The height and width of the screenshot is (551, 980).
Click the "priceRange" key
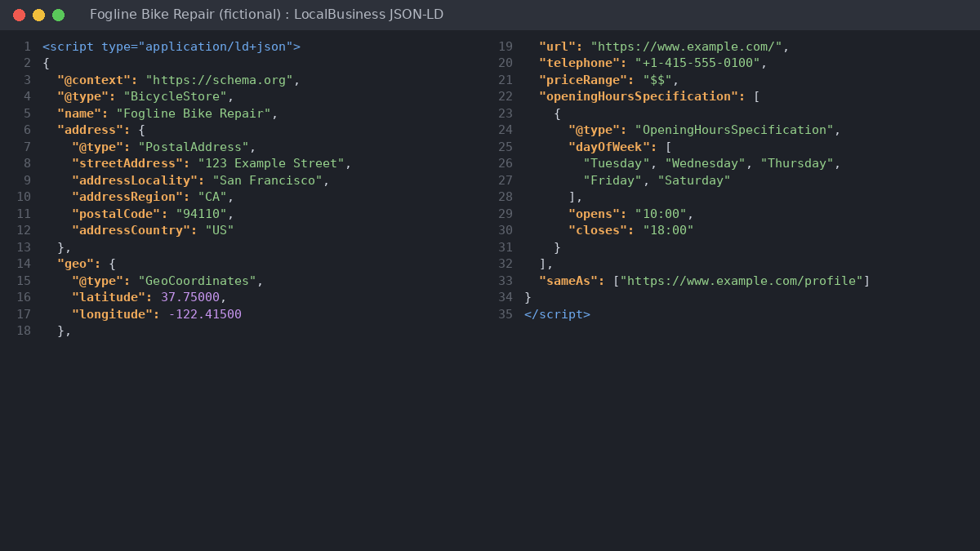pyautogui.click(x=587, y=80)
